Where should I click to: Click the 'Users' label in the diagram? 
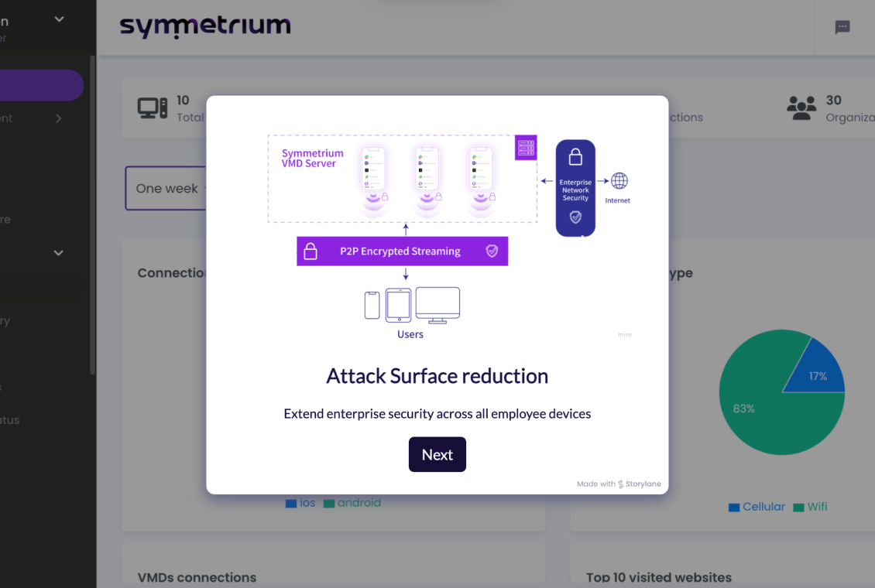coord(410,334)
